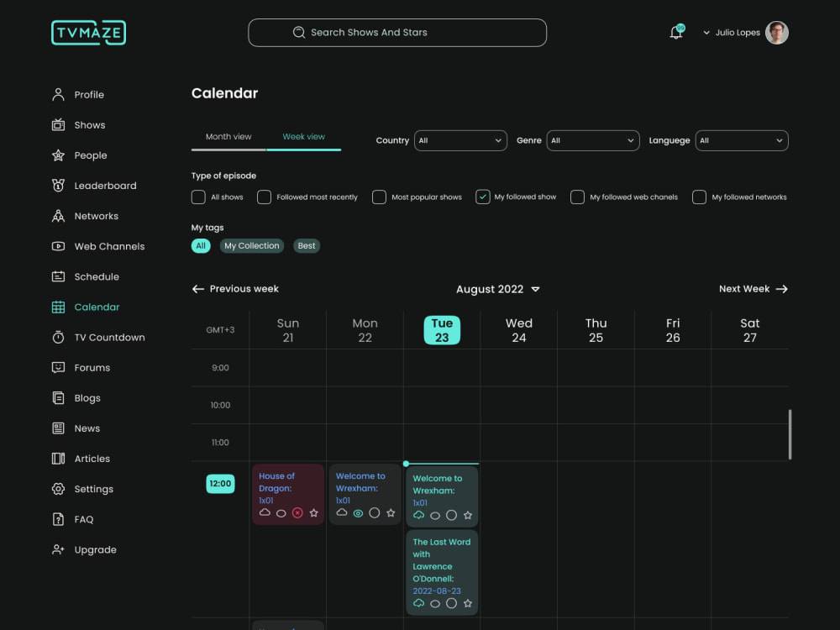Star the House of Dragon 1x01 episode

click(314, 513)
